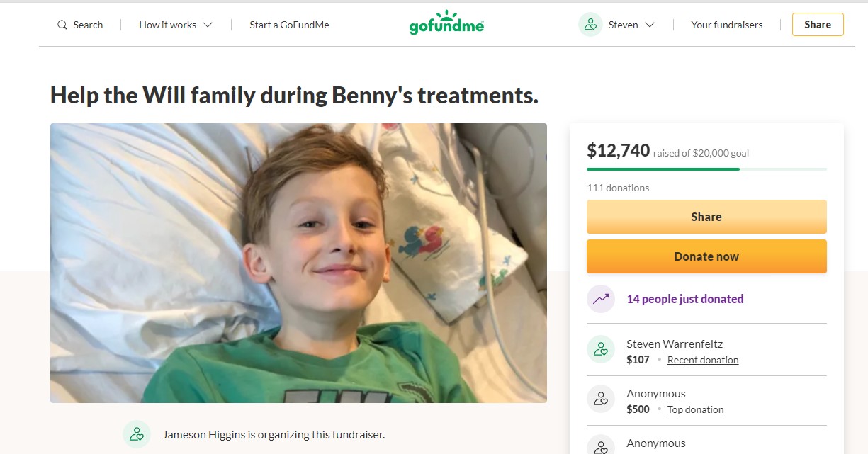Screen dimensions: 868x454
Task: Open the Recent donation link
Action: click(x=703, y=360)
